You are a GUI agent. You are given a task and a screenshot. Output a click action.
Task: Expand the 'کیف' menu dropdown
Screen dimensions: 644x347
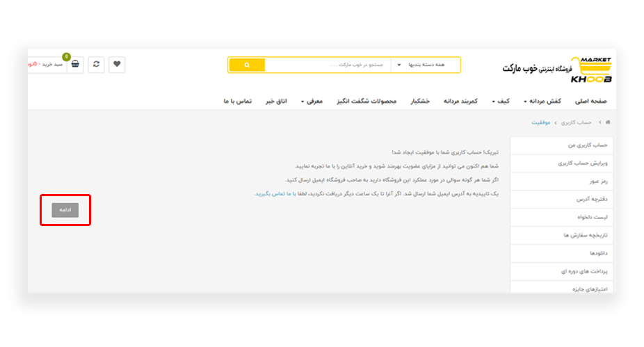pos(500,102)
